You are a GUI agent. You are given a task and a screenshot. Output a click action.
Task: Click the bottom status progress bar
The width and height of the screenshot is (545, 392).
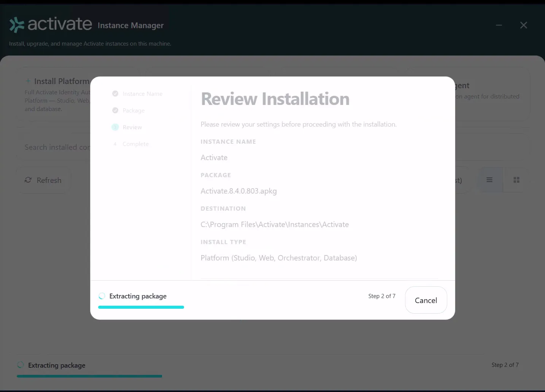[x=89, y=376]
